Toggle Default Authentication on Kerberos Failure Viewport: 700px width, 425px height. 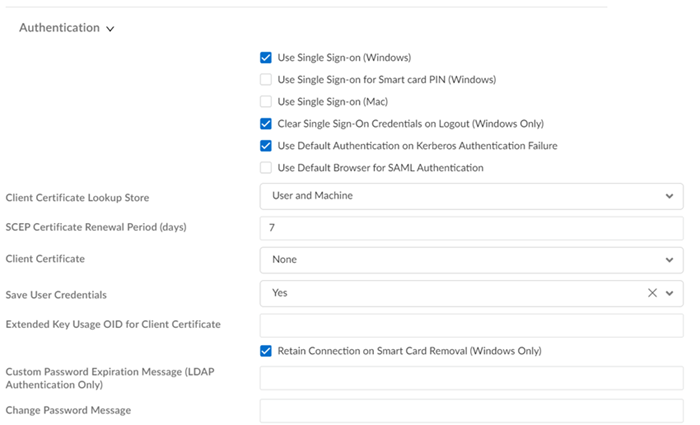click(x=266, y=146)
